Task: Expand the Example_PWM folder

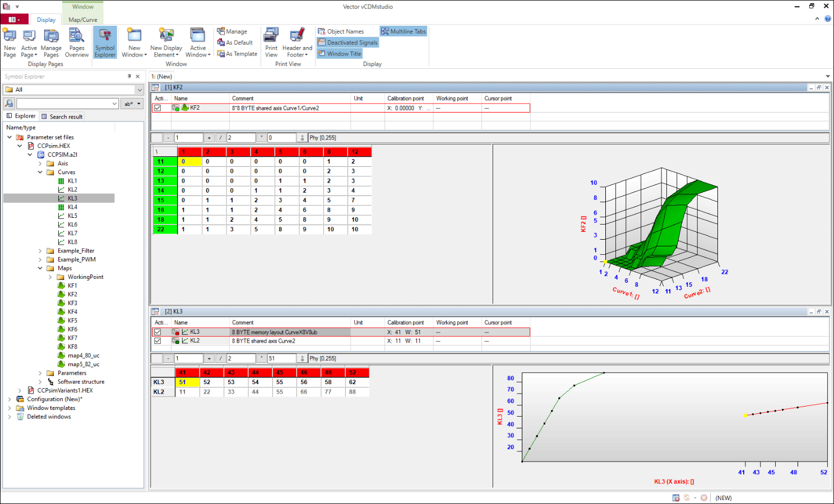Action: click(40, 259)
